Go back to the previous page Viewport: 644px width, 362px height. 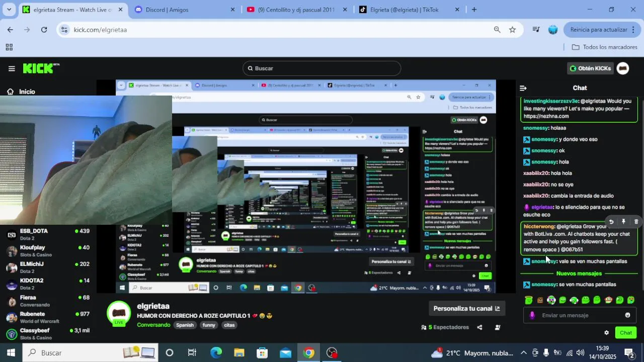coord(10,30)
